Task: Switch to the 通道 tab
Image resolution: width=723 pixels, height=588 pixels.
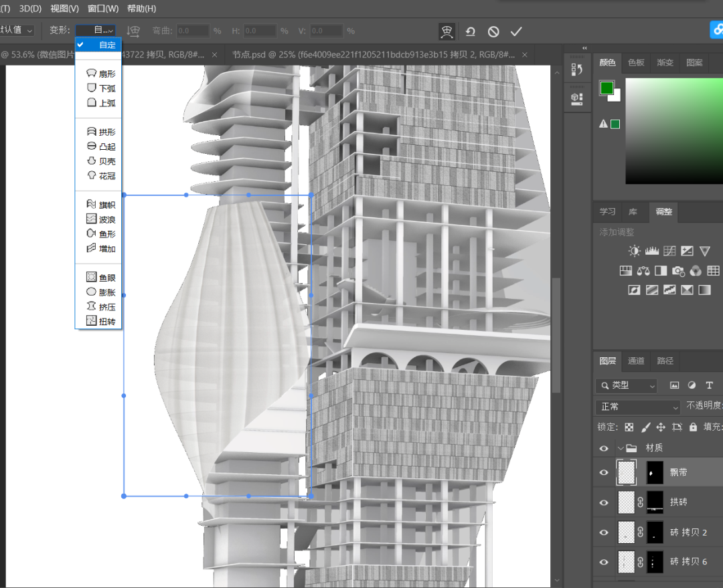Action: click(x=635, y=361)
